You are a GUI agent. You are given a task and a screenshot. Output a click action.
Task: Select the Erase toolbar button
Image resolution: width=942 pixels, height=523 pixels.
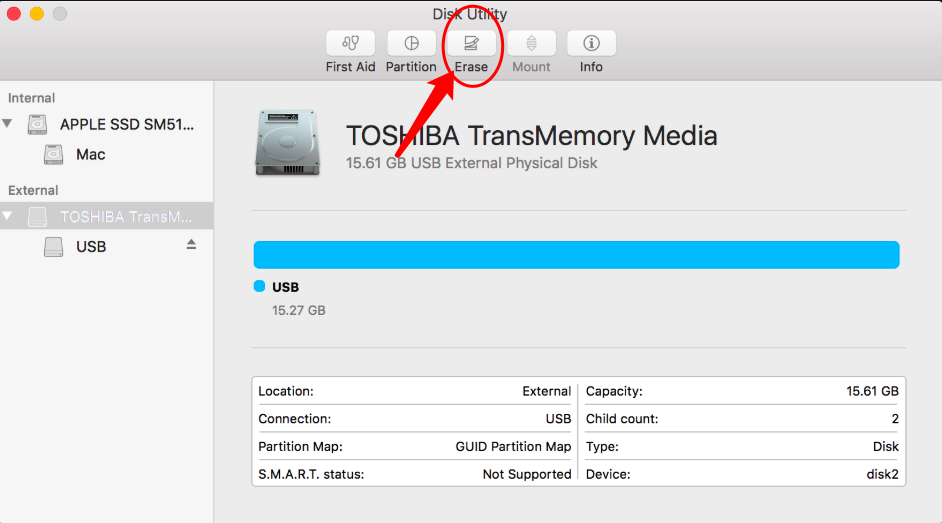pyautogui.click(x=471, y=44)
